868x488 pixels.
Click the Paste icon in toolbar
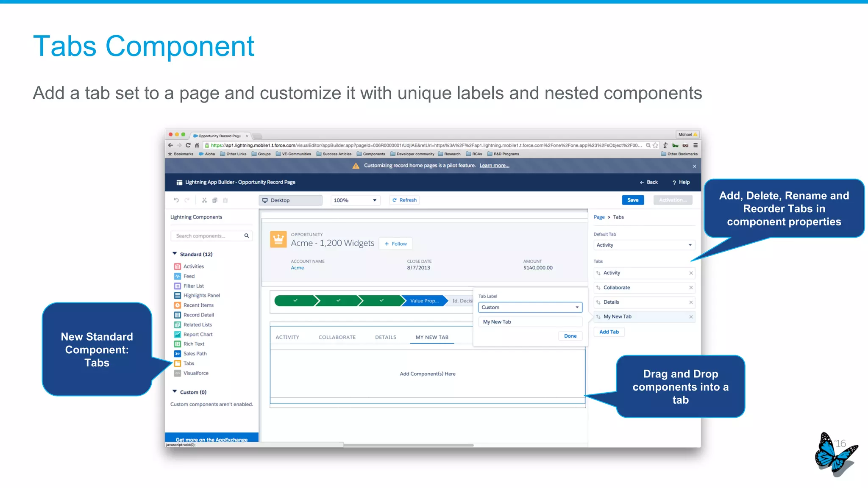(x=225, y=200)
